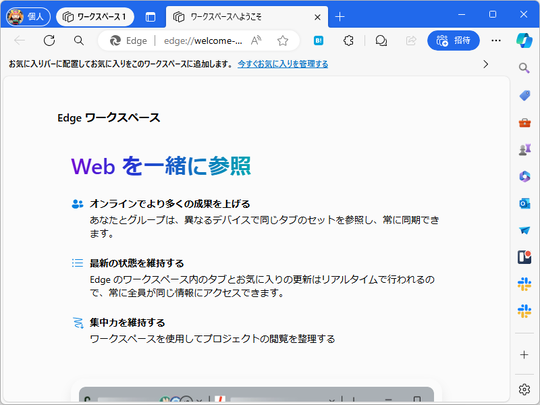This screenshot has height=405, width=540.
Task: Open sidebar Microsoft 365 icon
Action: click(524, 176)
